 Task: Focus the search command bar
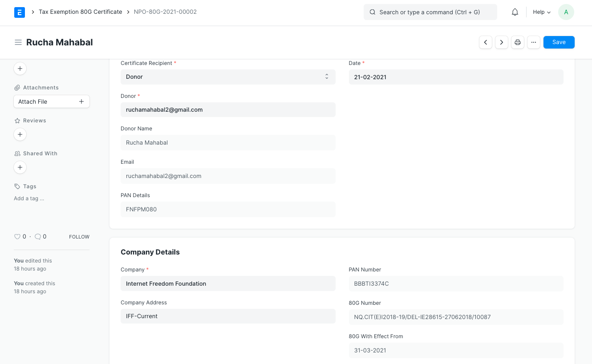(430, 12)
